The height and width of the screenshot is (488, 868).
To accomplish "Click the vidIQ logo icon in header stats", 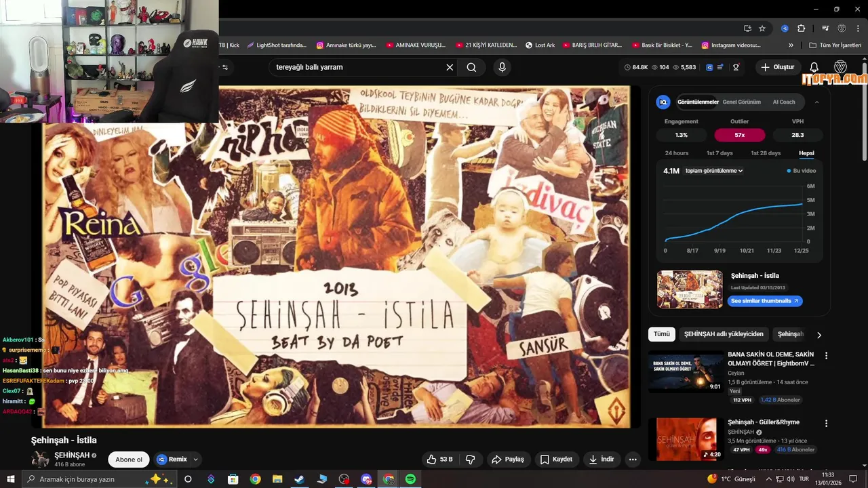I will click(x=709, y=67).
